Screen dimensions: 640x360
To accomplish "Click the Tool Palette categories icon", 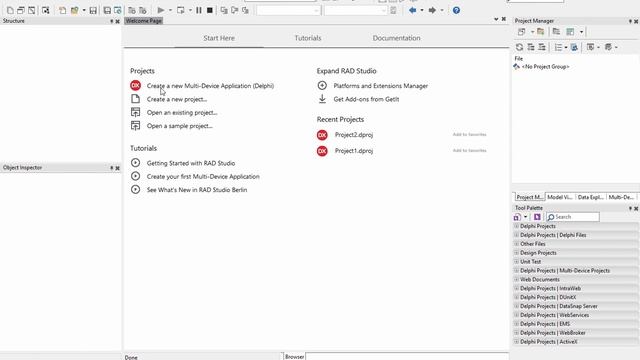I will click(x=518, y=217).
